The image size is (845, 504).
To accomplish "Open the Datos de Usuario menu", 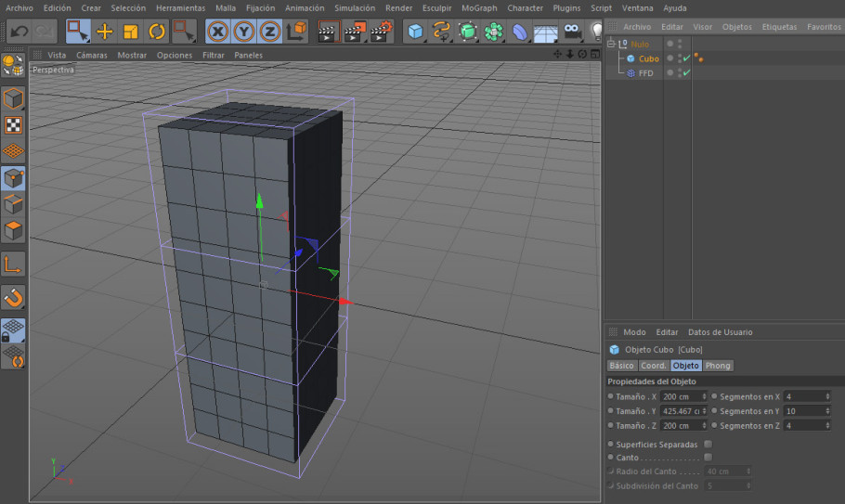I will [720, 331].
